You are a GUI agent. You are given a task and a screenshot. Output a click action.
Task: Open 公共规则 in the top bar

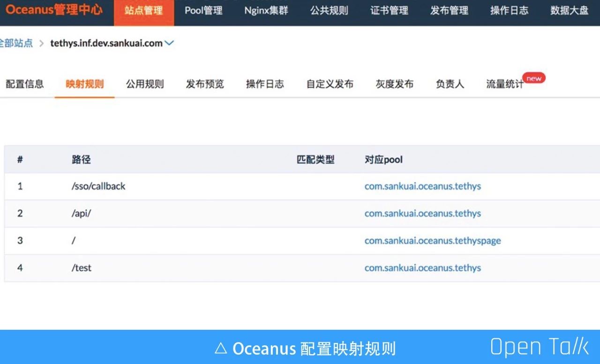[x=329, y=11]
